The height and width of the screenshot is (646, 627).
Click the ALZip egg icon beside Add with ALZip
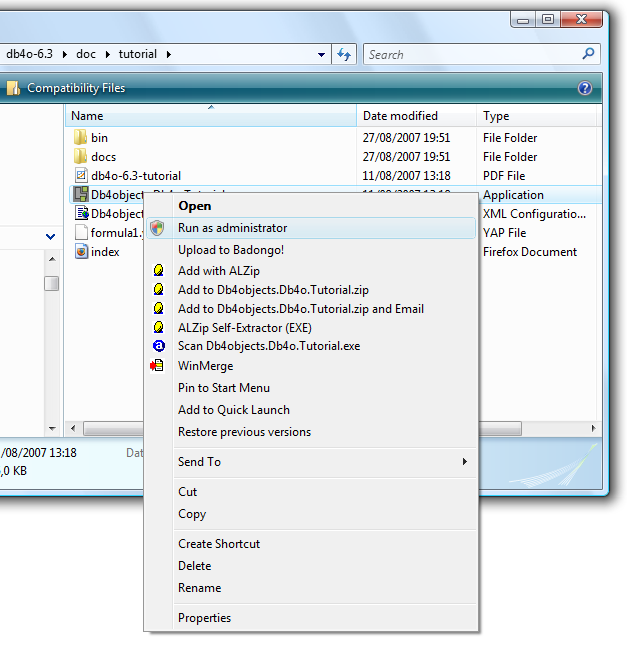(158, 271)
